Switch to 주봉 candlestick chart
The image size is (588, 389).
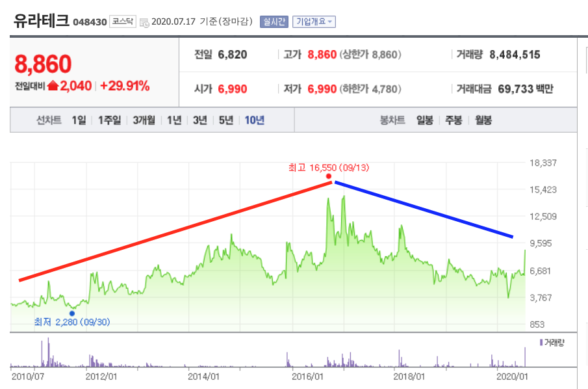pos(454,120)
